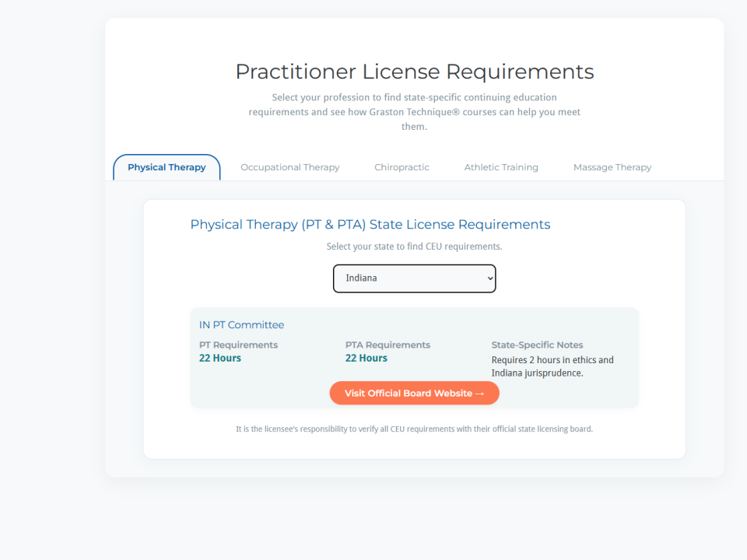Click Visit Official Board Website button
Image resolution: width=747 pixels, height=560 pixels.
[414, 393]
